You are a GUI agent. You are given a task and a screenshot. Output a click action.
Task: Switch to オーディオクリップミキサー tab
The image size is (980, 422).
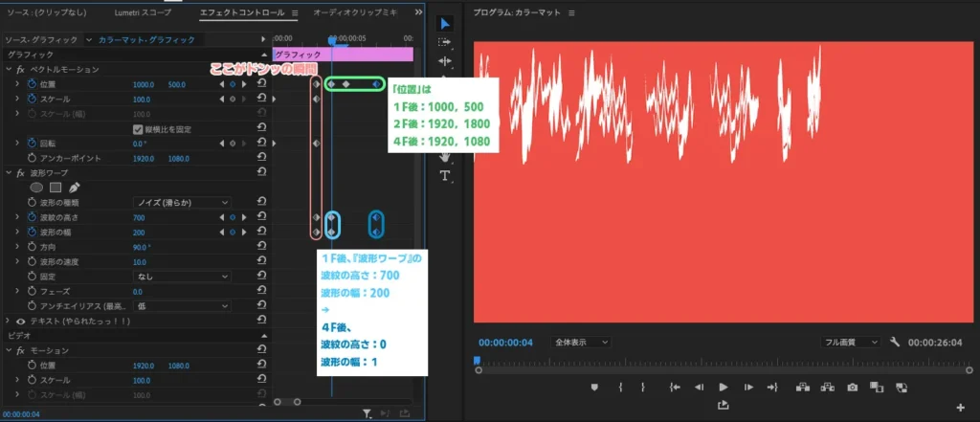click(354, 12)
